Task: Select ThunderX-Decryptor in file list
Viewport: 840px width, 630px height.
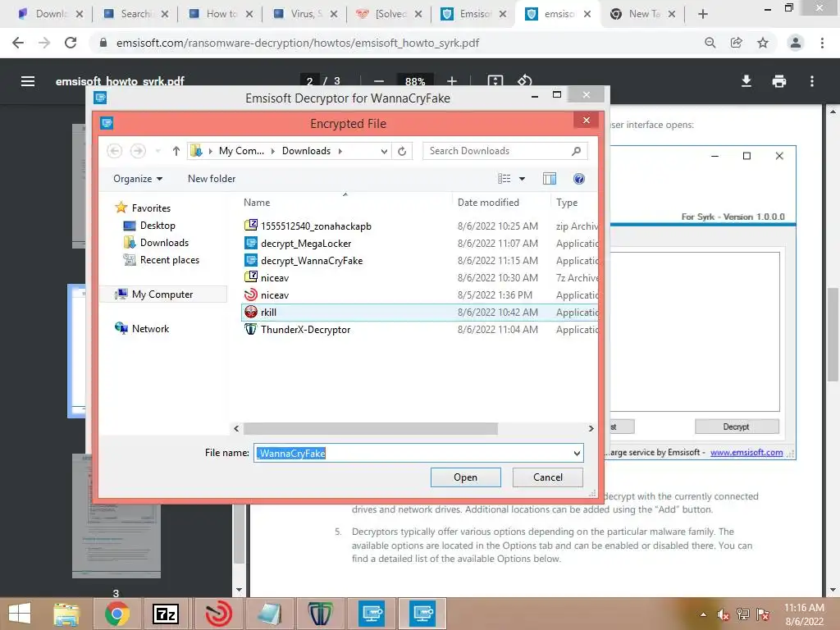Action: 419,330
